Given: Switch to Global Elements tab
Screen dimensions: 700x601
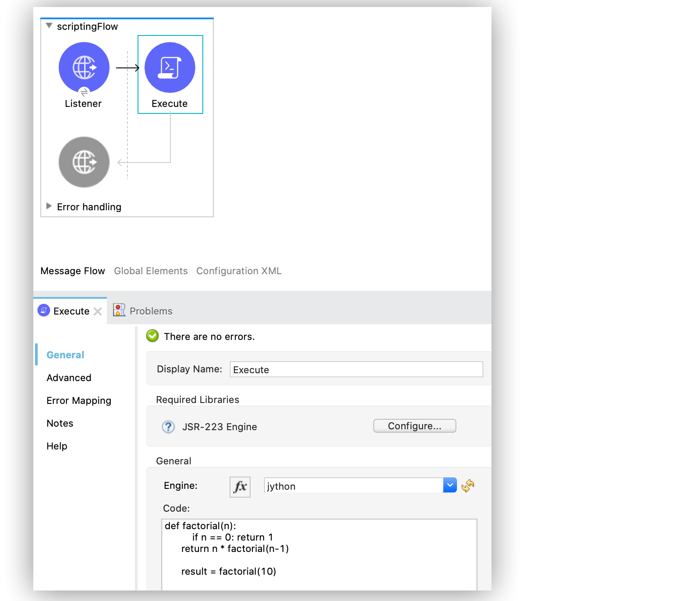Looking at the screenshot, I should [x=151, y=271].
